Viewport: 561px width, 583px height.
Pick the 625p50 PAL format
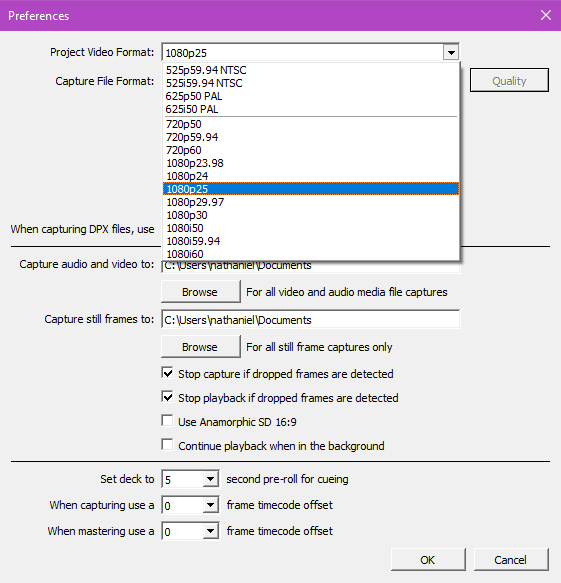click(x=311, y=96)
